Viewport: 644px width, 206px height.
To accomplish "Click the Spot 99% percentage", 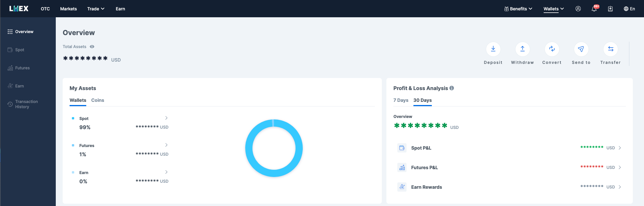I will pos(85,127).
